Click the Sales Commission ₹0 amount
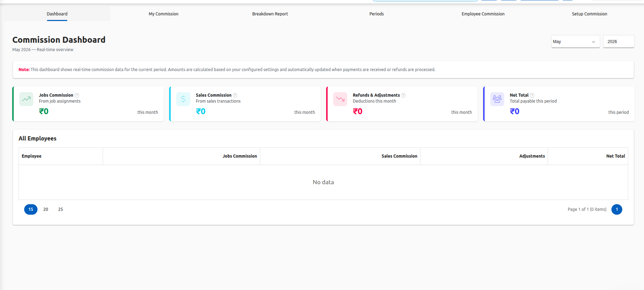 [201, 111]
